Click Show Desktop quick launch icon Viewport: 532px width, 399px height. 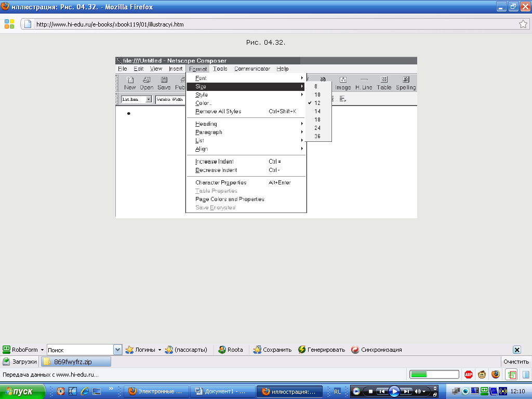[97, 392]
